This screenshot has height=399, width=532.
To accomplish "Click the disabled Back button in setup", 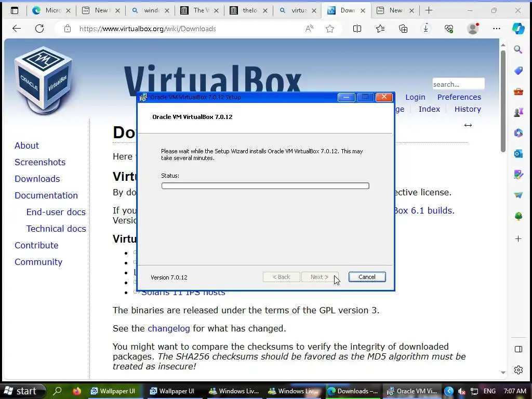I will click(x=281, y=277).
